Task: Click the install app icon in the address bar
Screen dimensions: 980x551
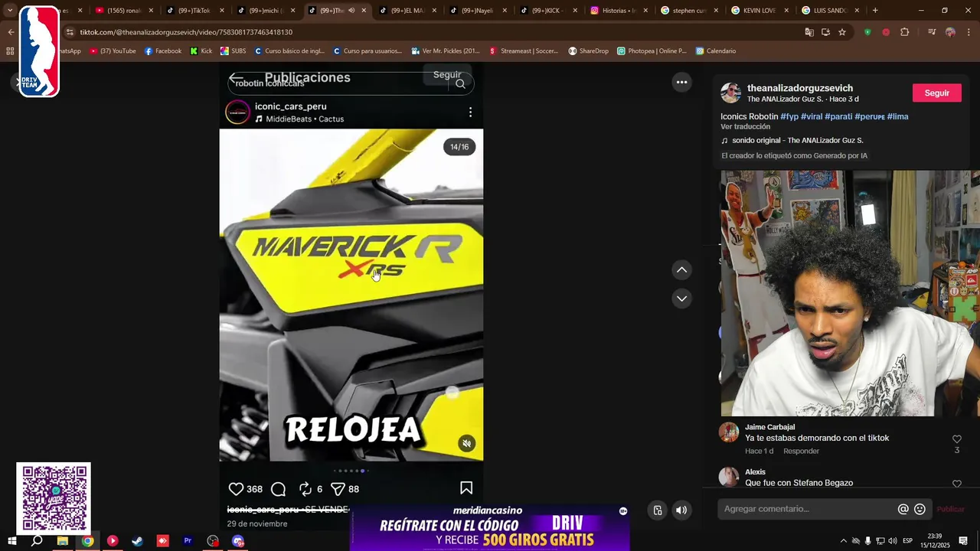Action: pyautogui.click(x=825, y=32)
